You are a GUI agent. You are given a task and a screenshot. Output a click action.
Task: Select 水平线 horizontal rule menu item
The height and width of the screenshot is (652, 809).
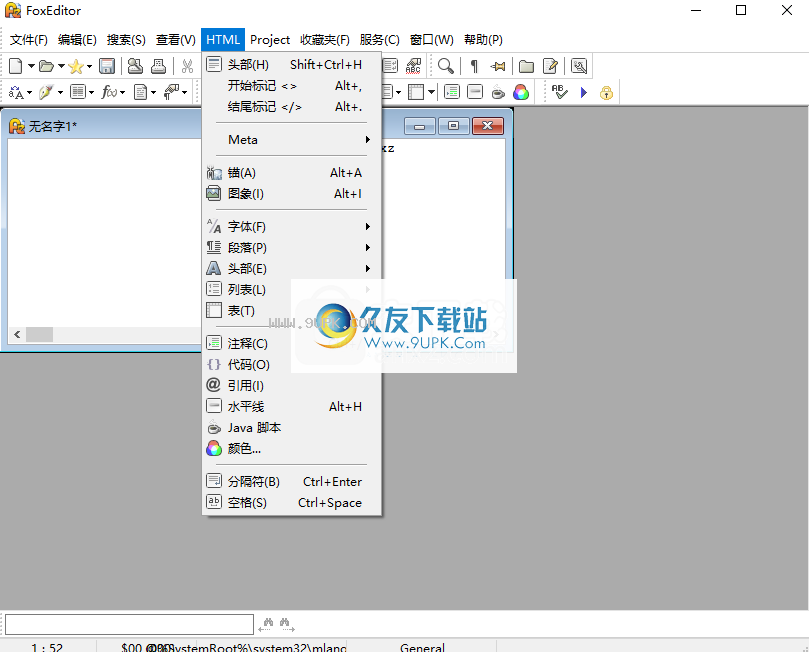click(292, 407)
